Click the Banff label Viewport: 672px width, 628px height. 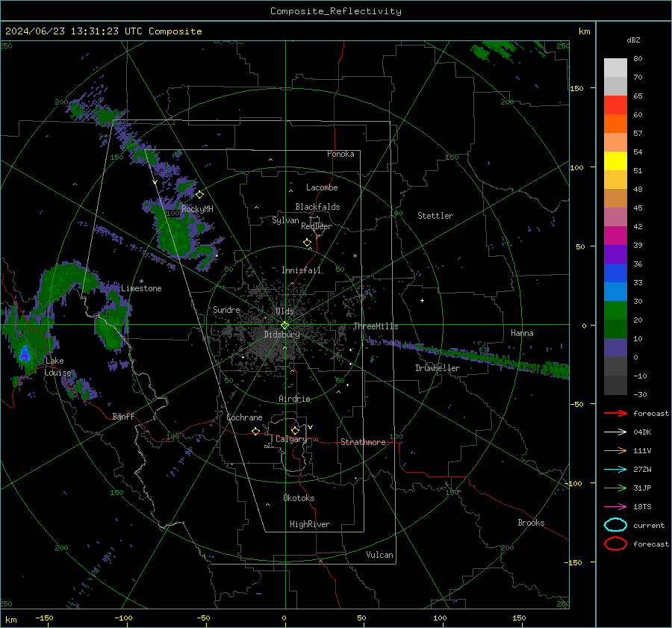(x=123, y=416)
